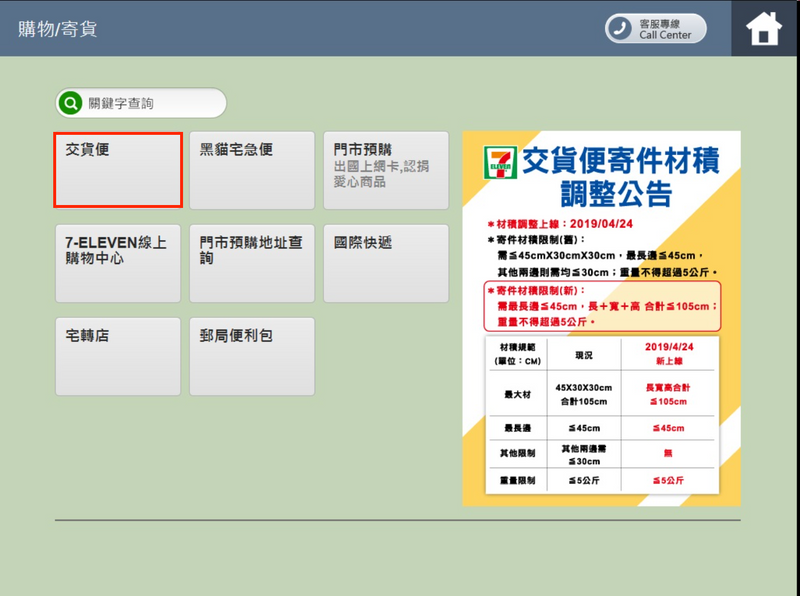The width and height of the screenshot is (800, 596).
Task: Choose the 國際快遞 tile
Action: (x=386, y=263)
